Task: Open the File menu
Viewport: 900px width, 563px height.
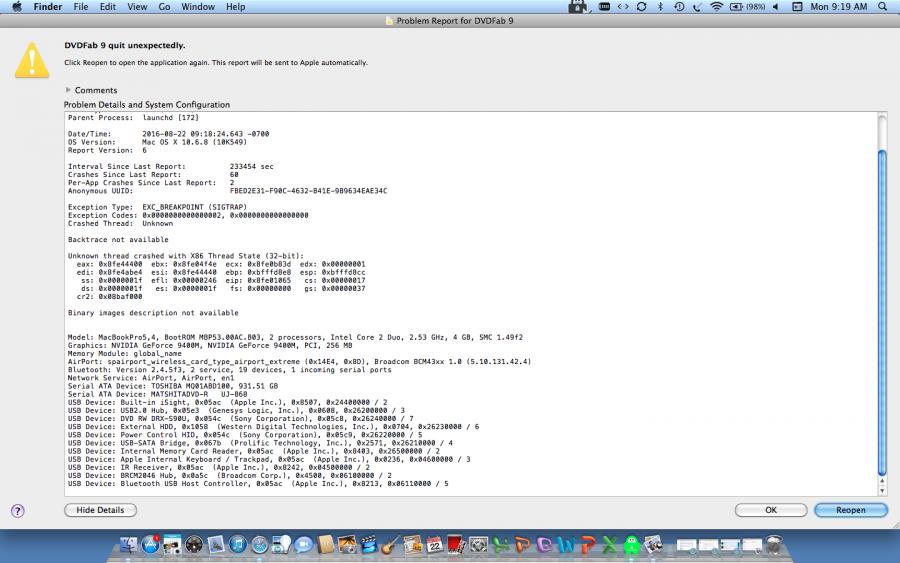Action: tap(81, 7)
